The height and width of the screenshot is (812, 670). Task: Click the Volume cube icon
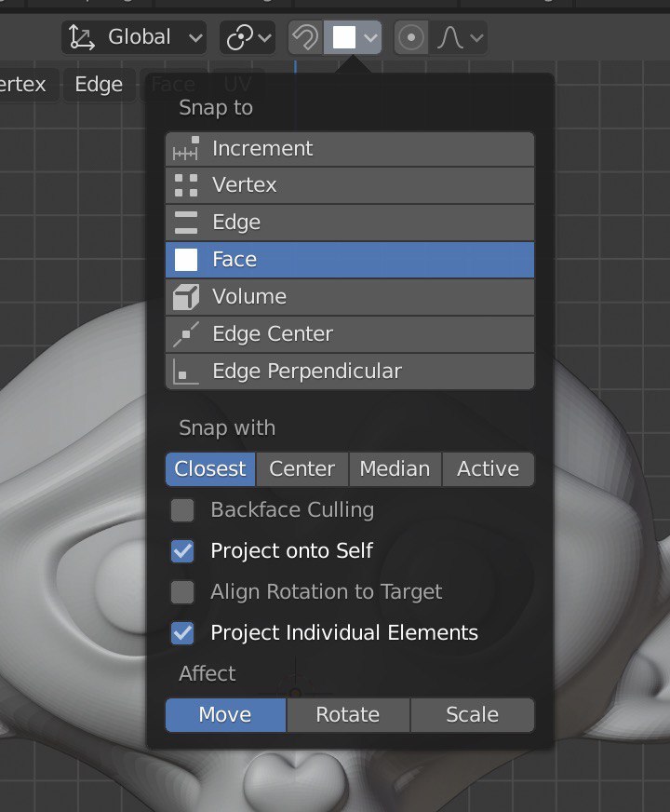pyautogui.click(x=186, y=297)
